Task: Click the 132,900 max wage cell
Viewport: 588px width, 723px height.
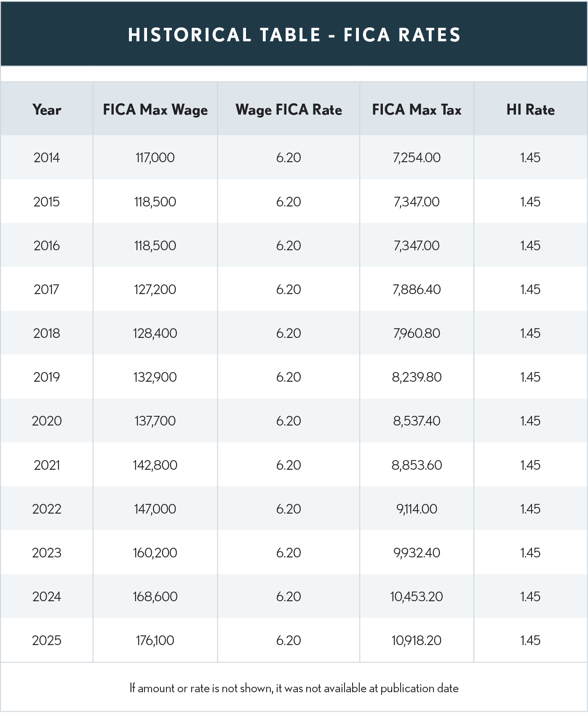Action: [x=155, y=377]
